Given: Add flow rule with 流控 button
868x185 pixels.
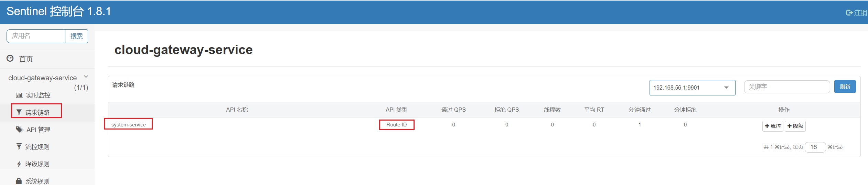Looking at the screenshot, I should (772, 126).
